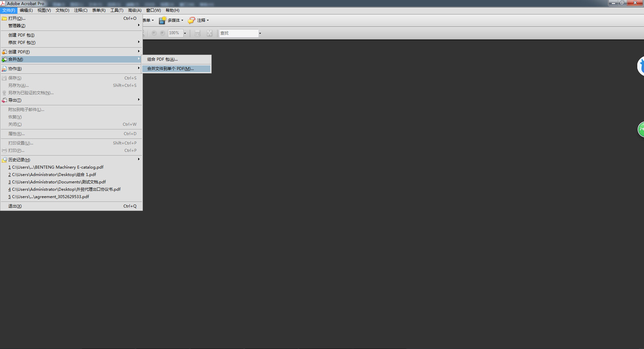The height and width of the screenshot is (349, 644).
Task: Expand the 导出(T) submenu
Action: pyautogui.click(x=139, y=100)
